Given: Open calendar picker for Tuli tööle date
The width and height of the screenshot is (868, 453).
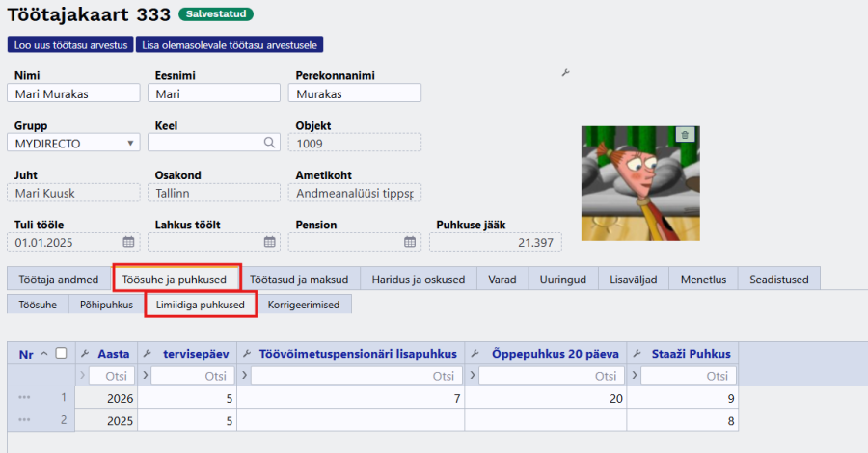Looking at the screenshot, I should (x=128, y=242).
